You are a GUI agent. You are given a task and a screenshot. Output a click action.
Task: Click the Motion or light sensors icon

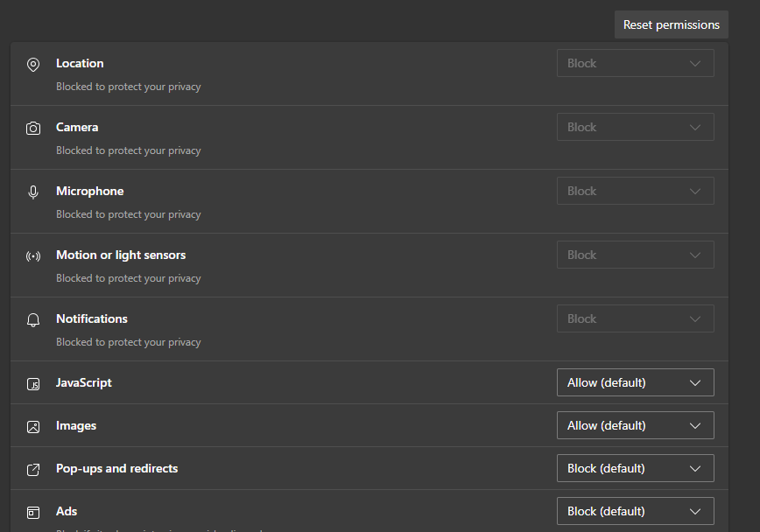pyautogui.click(x=33, y=255)
